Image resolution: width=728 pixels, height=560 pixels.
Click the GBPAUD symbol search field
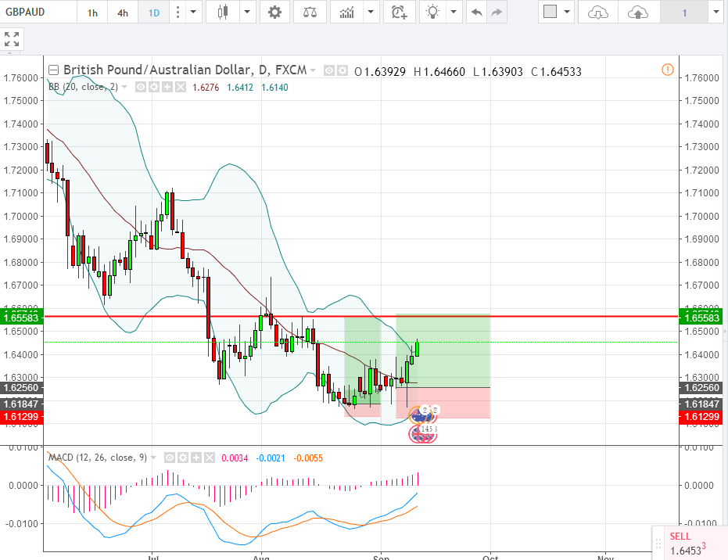pyautogui.click(x=38, y=12)
